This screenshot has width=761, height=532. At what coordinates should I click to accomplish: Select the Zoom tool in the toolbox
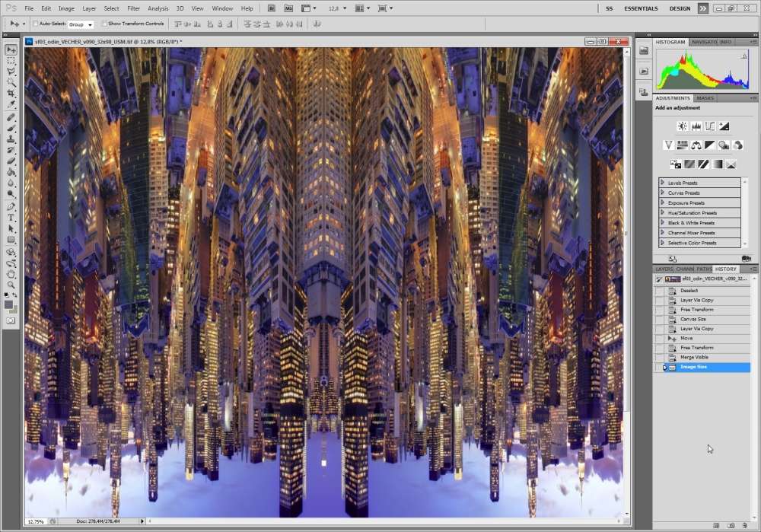[11, 285]
